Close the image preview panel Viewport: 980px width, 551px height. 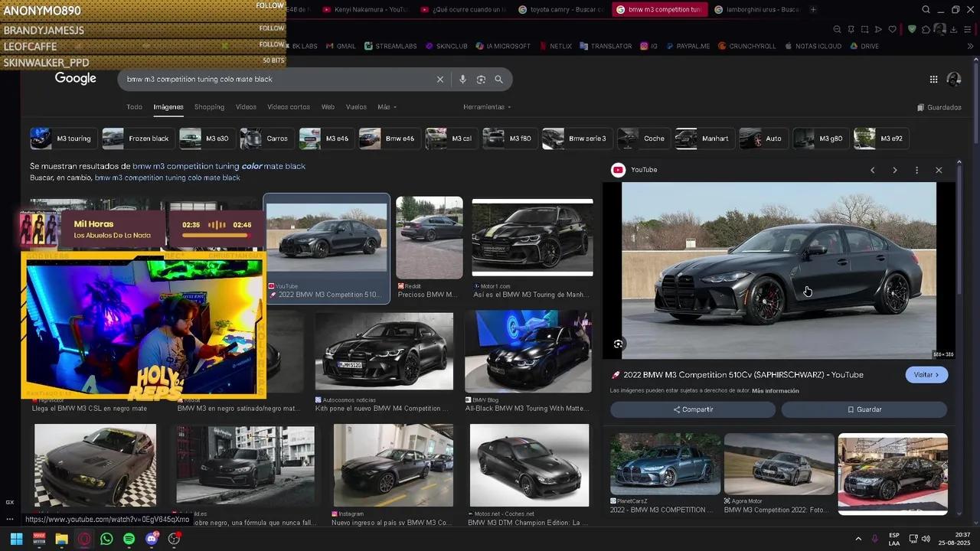click(x=939, y=170)
